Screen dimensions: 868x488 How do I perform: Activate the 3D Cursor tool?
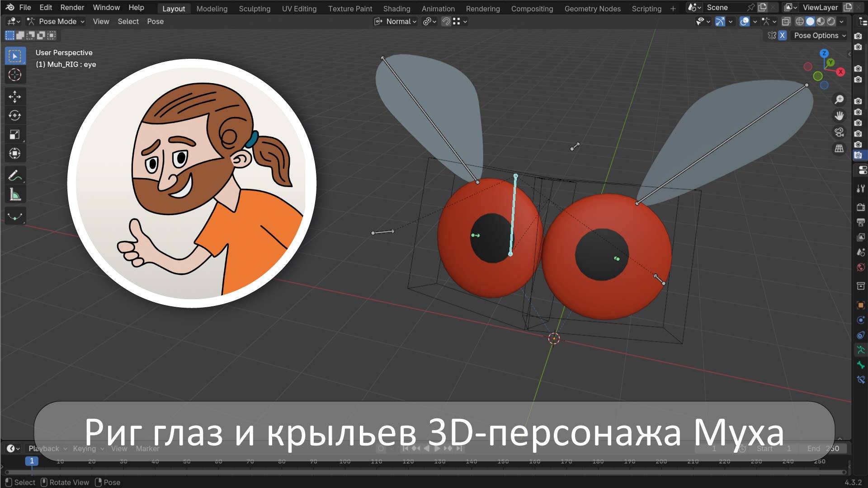pyautogui.click(x=15, y=75)
